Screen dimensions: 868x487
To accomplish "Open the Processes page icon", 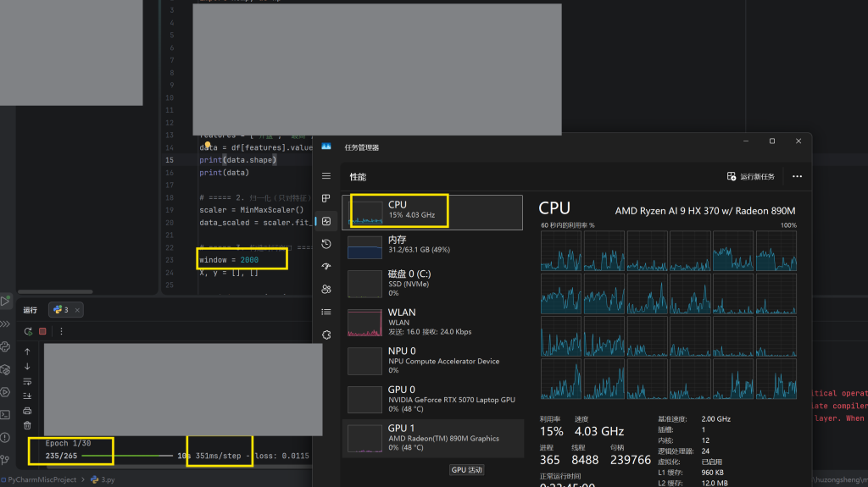I will (x=326, y=199).
